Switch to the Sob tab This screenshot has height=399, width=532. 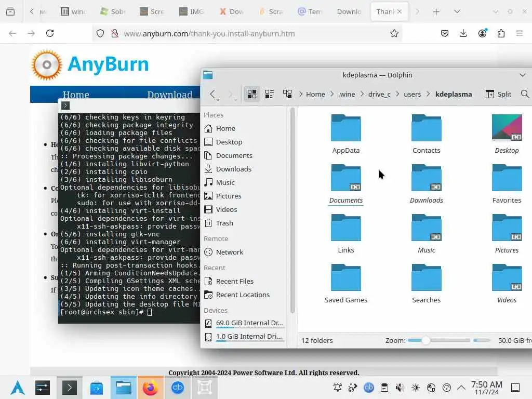113,11
